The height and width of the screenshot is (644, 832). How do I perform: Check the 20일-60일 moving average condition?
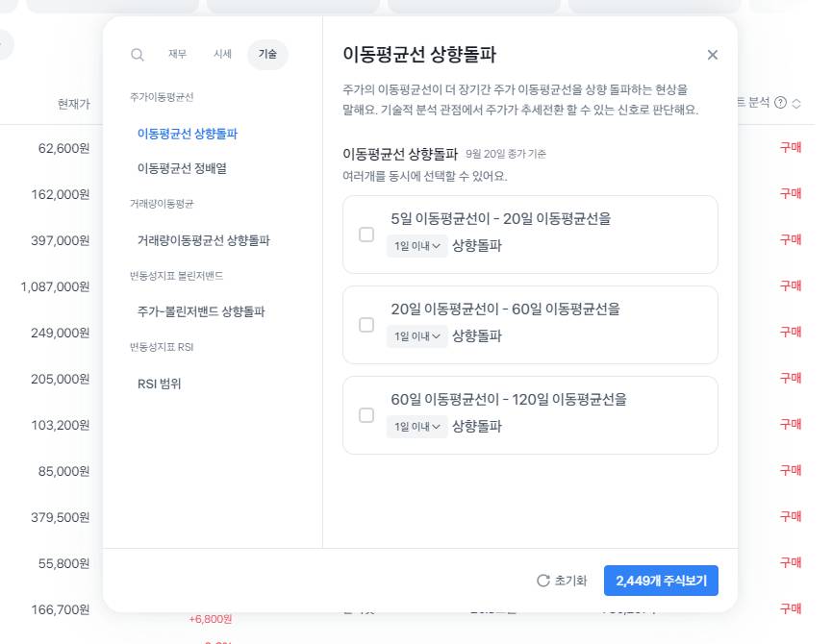click(366, 324)
